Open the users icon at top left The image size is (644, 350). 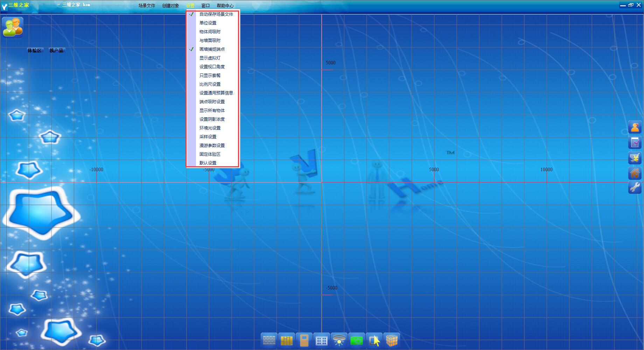pyautogui.click(x=13, y=27)
